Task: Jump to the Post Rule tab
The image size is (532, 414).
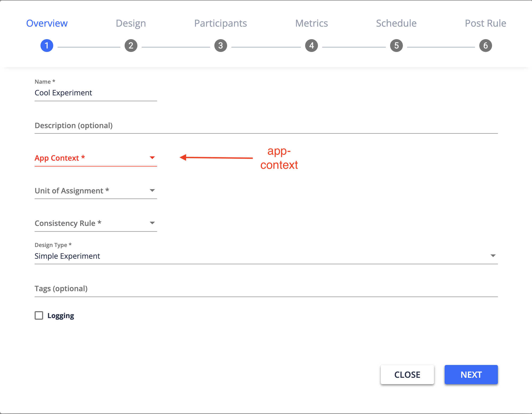Action: point(485,23)
